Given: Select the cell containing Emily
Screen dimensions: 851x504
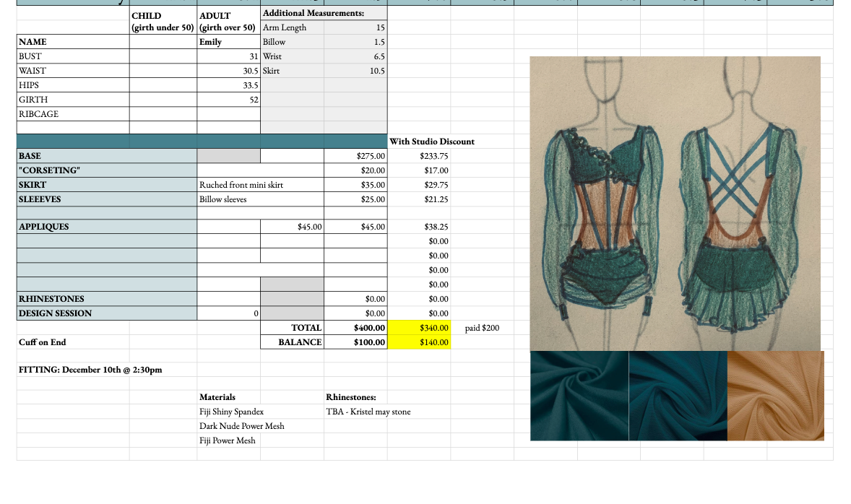Looking at the screenshot, I should [228, 42].
